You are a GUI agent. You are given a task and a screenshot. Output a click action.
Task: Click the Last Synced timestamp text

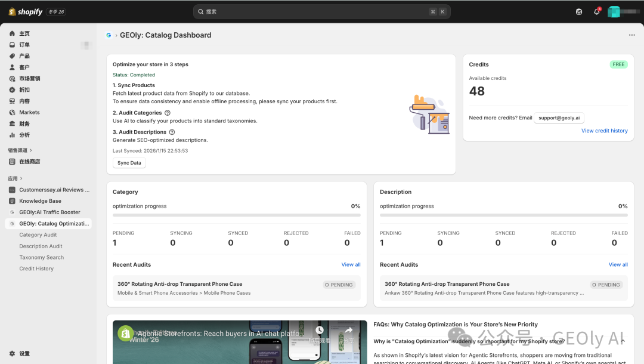click(150, 151)
